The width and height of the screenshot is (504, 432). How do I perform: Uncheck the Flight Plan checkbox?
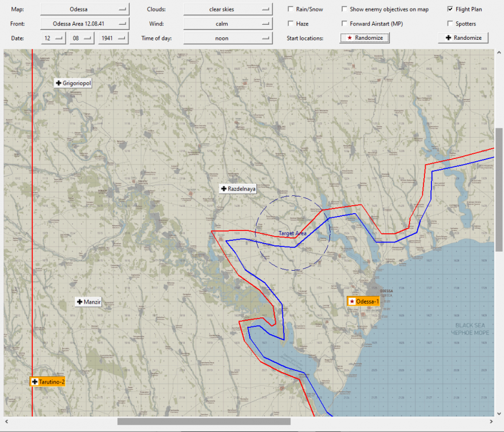tap(450, 10)
